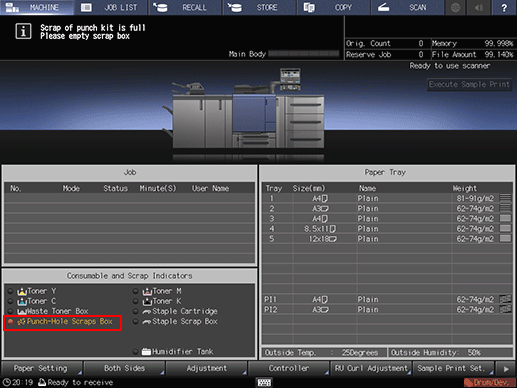Select the Toner K indicator light
This screenshot has height=388, width=517.
pos(135,301)
